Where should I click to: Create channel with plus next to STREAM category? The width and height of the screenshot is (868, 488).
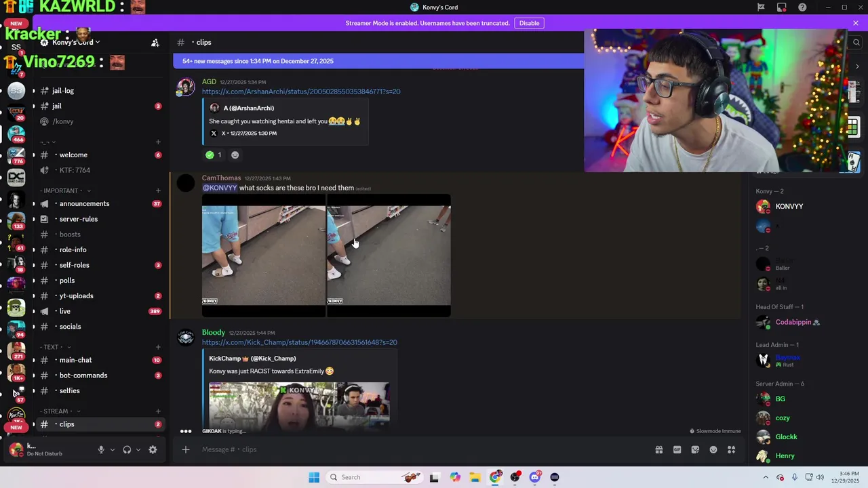click(158, 411)
